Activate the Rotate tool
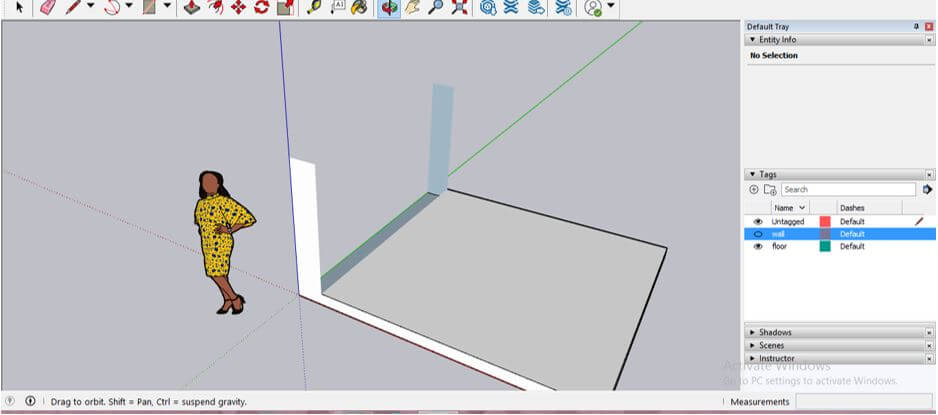Screen dimensions: 938x415 pyautogui.click(x=262, y=7)
